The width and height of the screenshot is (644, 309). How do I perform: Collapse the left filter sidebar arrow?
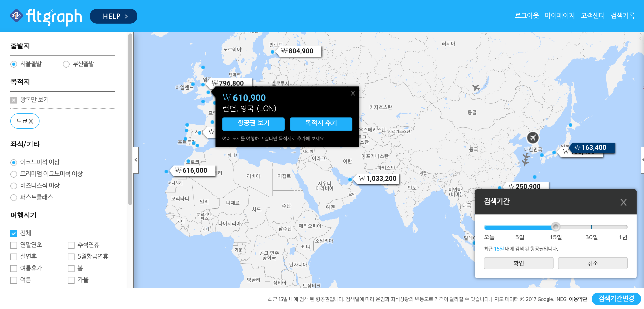[136, 160]
